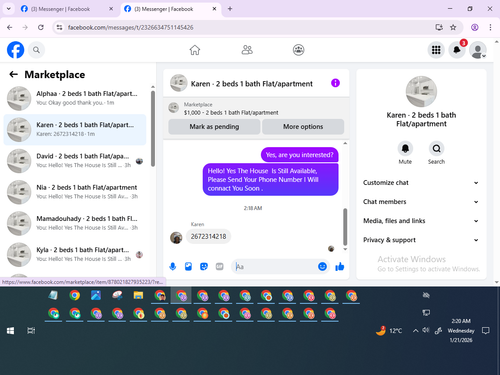Open Mamadouhady conversation in list

pyautogui.click(x=75, y=223)
